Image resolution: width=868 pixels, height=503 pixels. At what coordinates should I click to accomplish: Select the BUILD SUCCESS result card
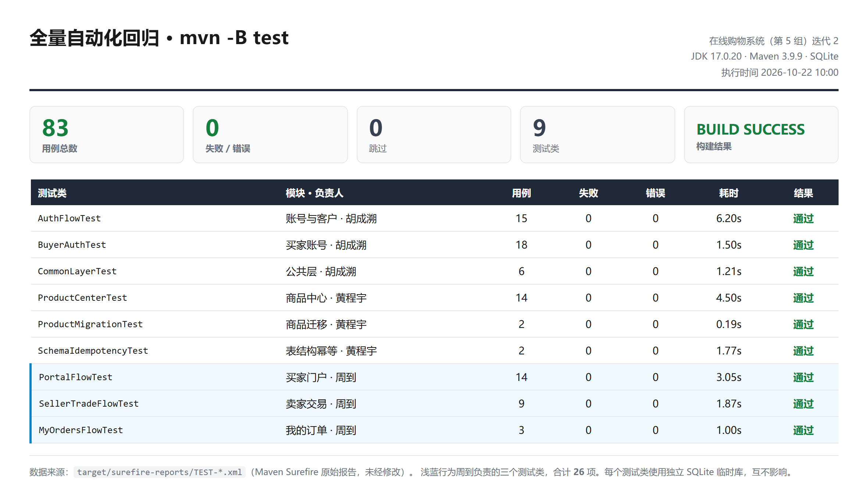click(761, 135)
